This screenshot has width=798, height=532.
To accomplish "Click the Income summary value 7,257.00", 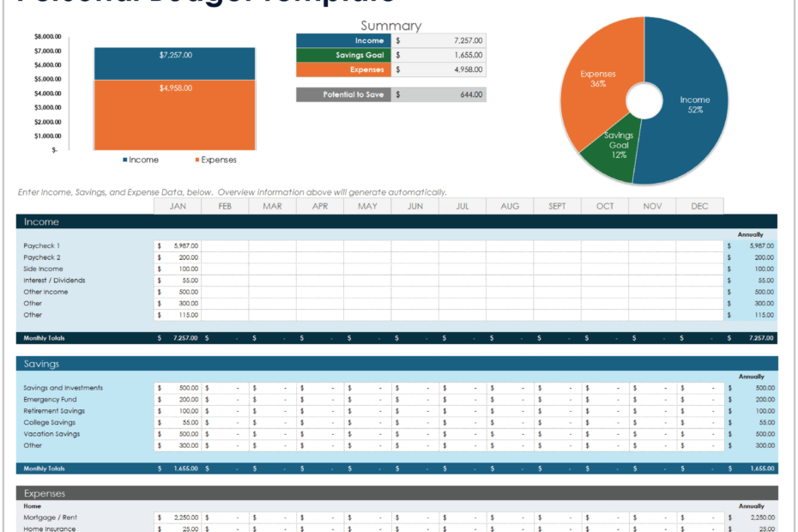I will point(438,40).
